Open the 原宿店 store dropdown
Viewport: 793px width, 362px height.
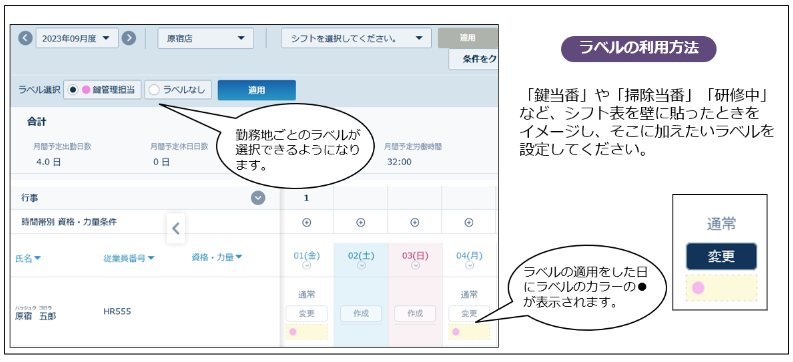[206, 38]
